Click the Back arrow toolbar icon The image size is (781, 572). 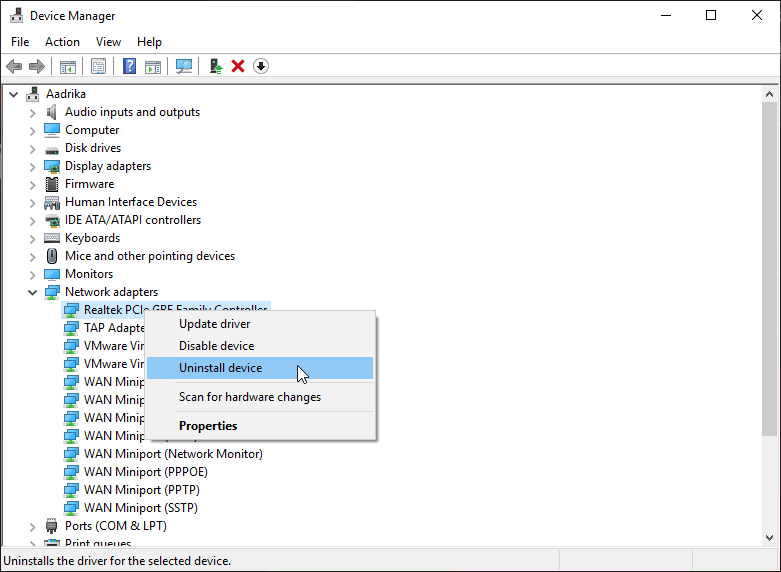coord(14,66)
